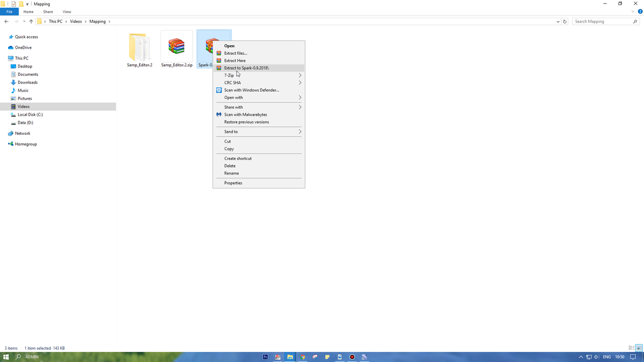Open the Action Center notification icon
This screenshot has width=644, height=362.
tap(633, 357)
